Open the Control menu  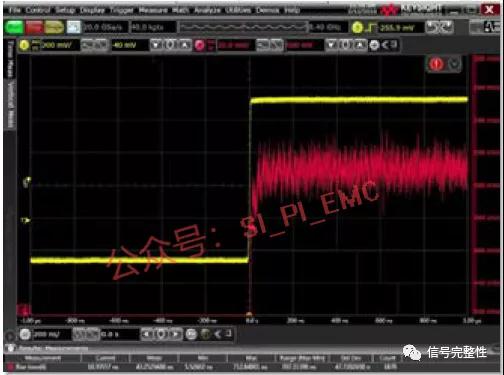[38, 10]
